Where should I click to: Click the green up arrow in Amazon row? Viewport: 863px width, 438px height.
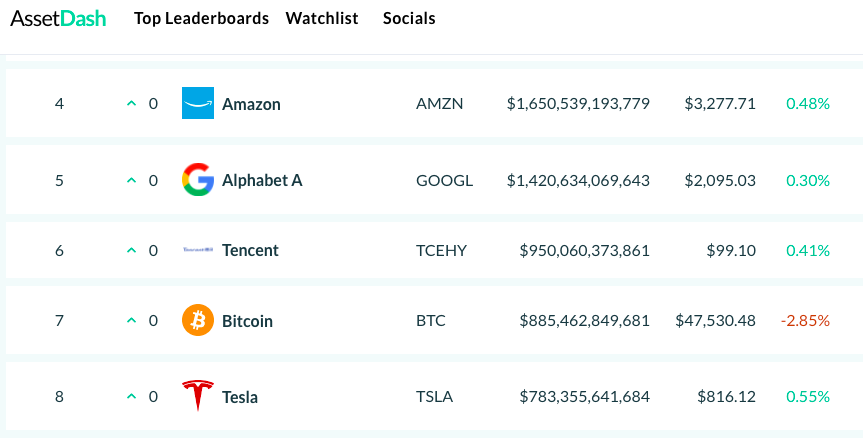pos(130,103)
